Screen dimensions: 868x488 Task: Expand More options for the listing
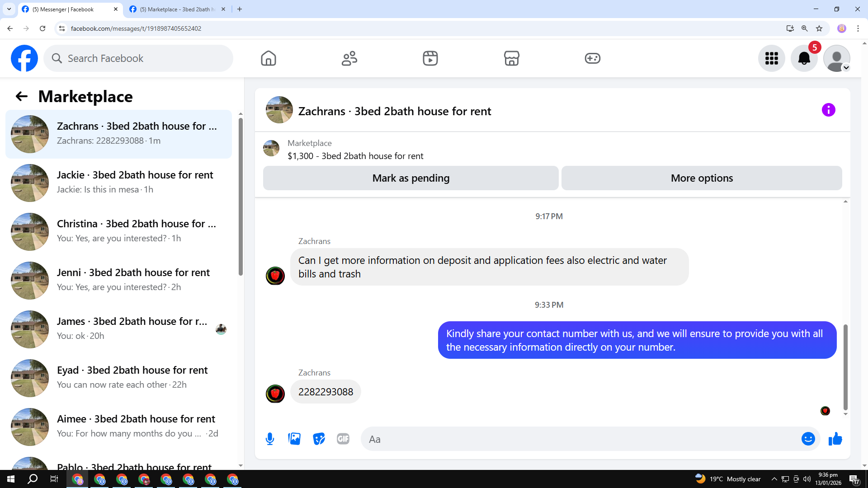coord(702,178)
